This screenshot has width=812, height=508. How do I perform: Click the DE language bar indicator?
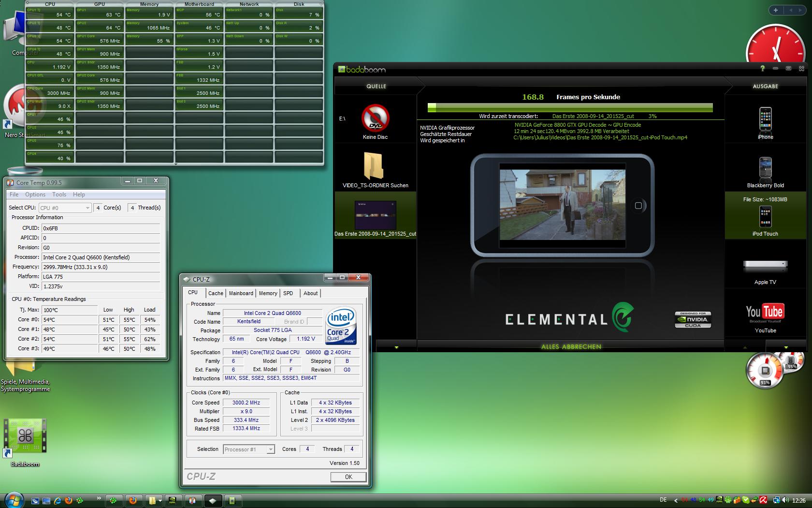(663, 500)
